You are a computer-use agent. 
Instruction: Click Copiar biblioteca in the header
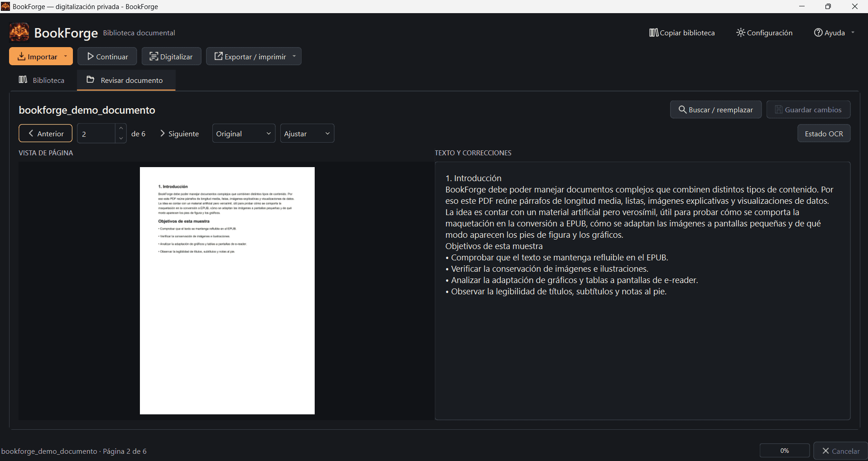coord(682,33)
